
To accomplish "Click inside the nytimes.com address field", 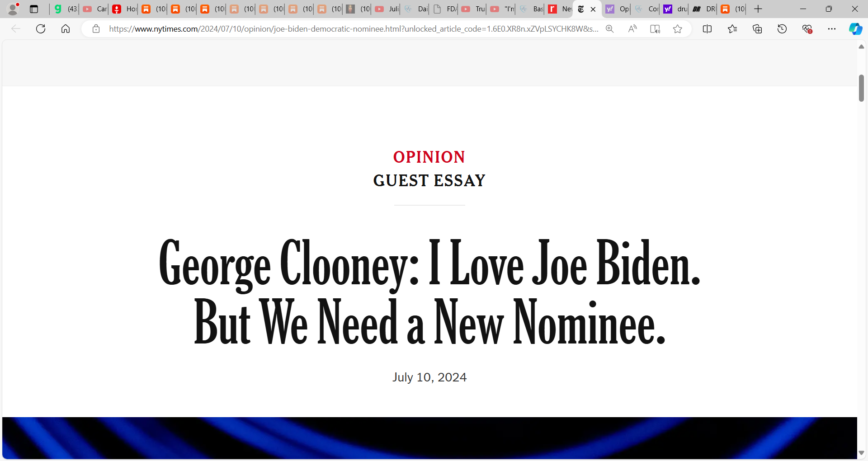I will pyautogui.click(x=354, y=29).
